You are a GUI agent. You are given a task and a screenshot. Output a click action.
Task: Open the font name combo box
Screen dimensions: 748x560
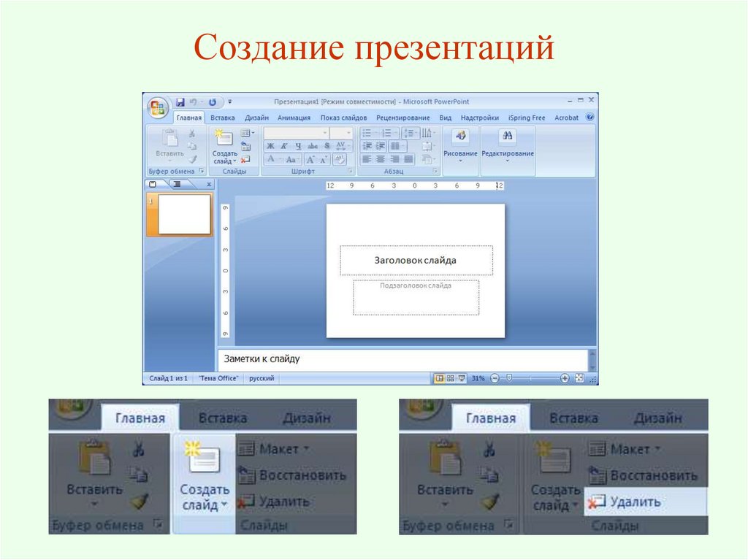pyautogui.click(x=297, y=133)
